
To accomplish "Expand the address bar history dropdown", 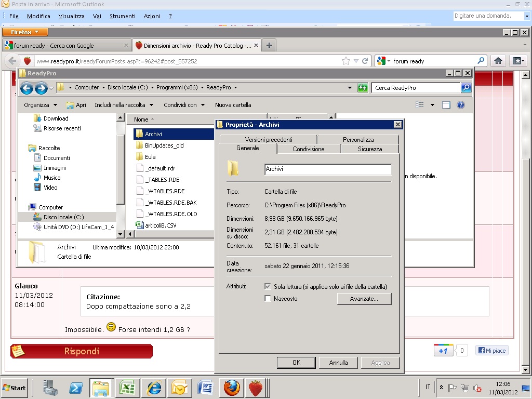I will pyautogui.click(x=350, y=88).
